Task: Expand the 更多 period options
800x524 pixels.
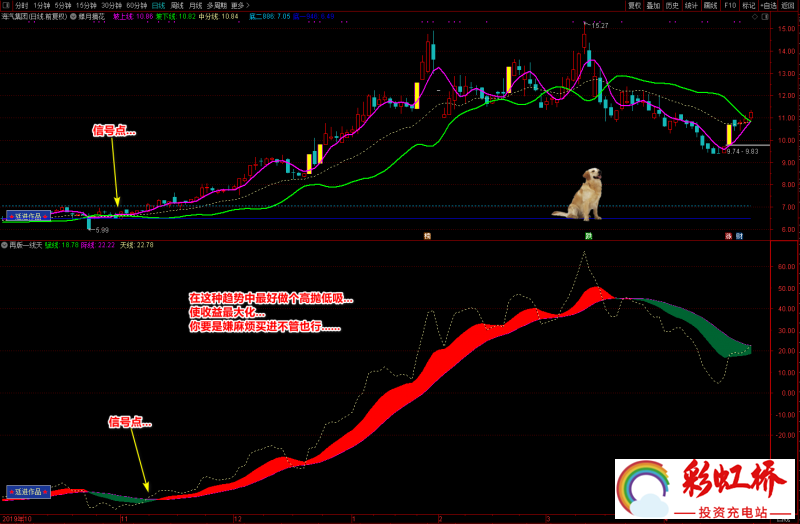Action: 240,6
